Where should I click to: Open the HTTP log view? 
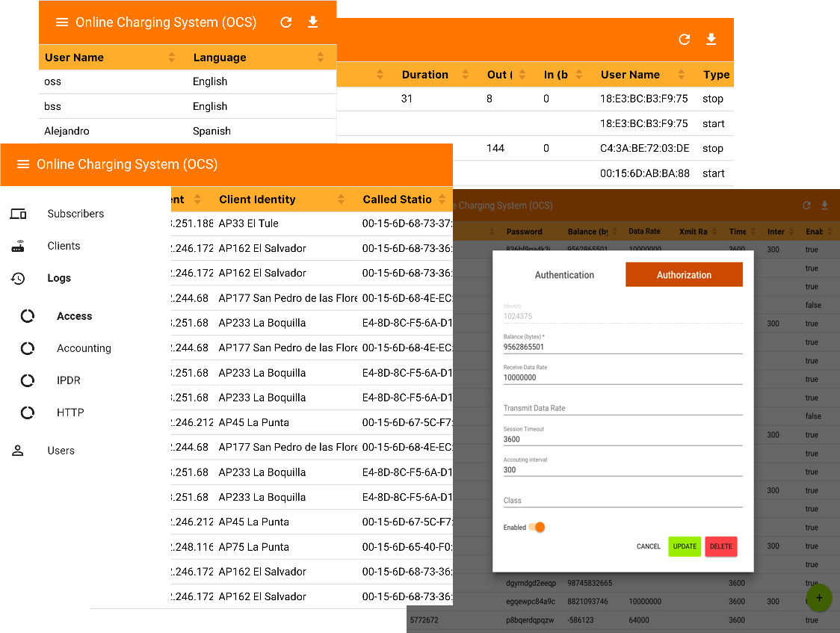pyautogui.click(x=70, y=413)
